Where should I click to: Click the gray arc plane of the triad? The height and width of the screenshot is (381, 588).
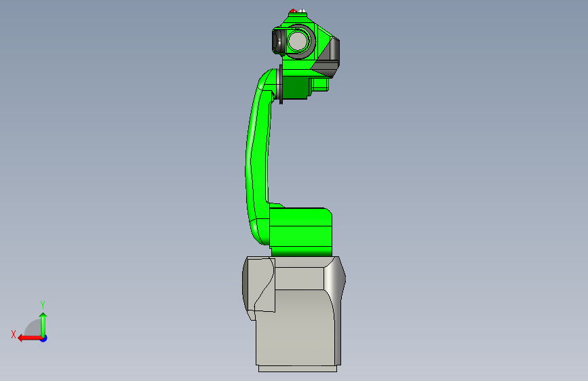[x=33, y=327]
